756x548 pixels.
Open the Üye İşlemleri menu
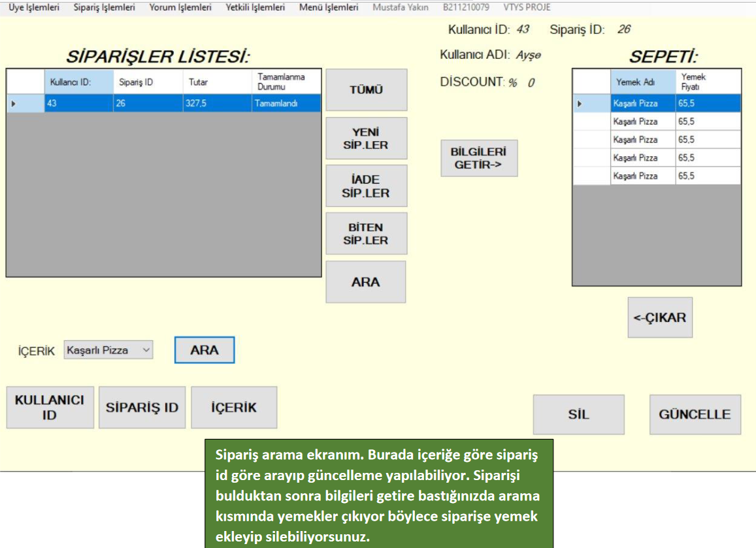[x=33, y=8]
